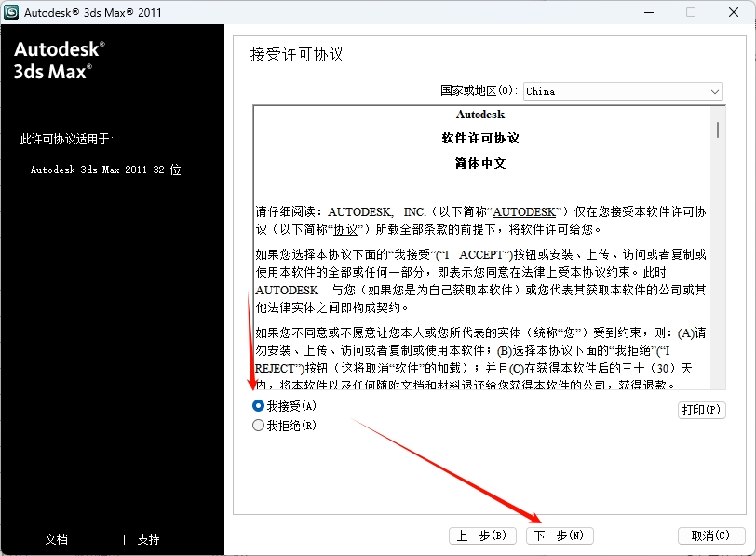Open the 文档 link in left panel
The width and height of the screenshot is (756, 556).
57,539
